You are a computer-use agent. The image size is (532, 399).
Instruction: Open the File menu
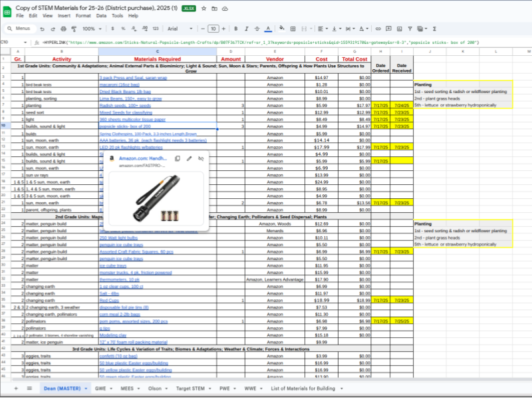[x=20, y=15]
